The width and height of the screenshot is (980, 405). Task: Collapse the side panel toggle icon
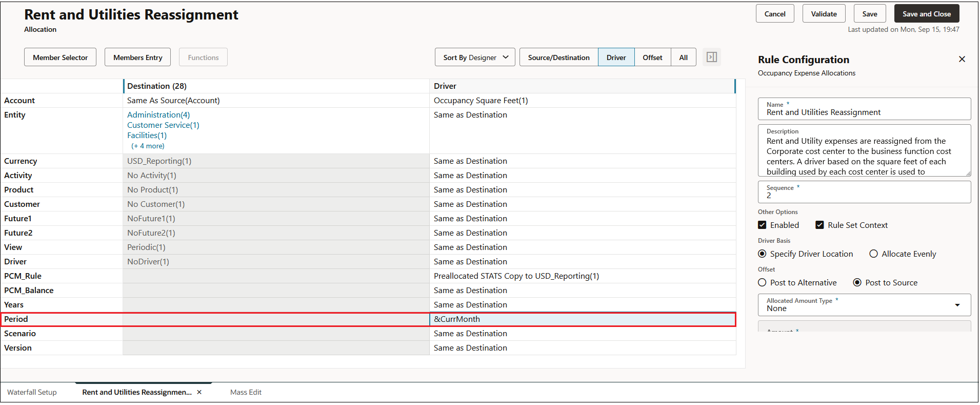(x=711, y=57)
